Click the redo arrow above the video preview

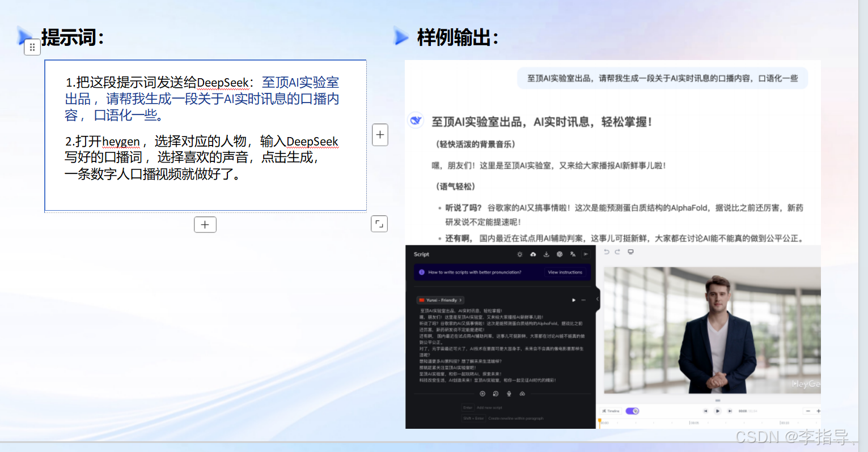617,252
